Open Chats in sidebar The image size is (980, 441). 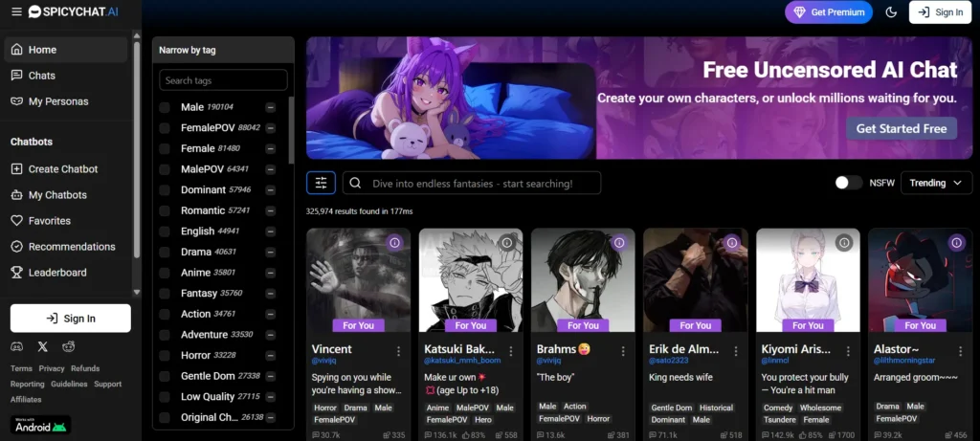tap(66, 76)
